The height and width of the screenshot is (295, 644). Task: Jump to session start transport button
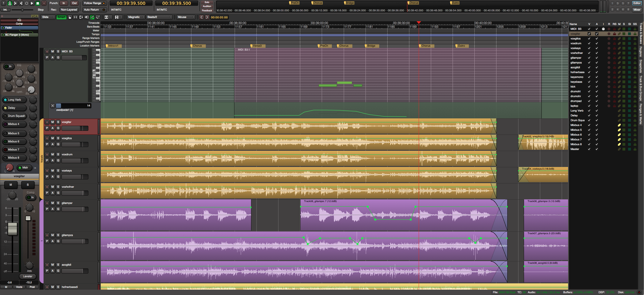click(x=15, y=3)
